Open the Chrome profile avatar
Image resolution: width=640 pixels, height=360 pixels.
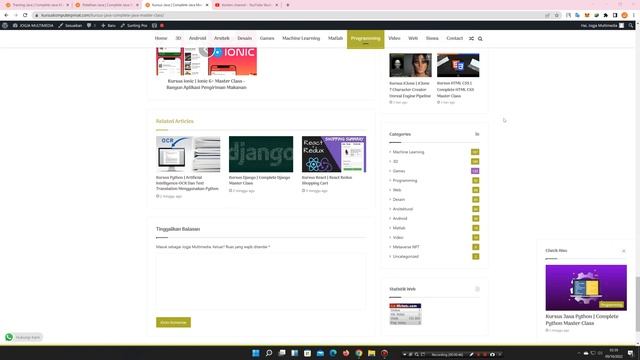(x=624, y=15)
